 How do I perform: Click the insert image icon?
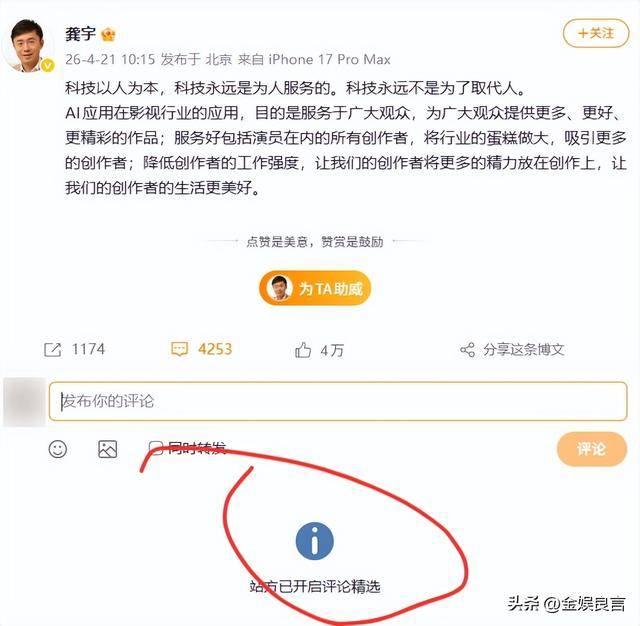108,449
